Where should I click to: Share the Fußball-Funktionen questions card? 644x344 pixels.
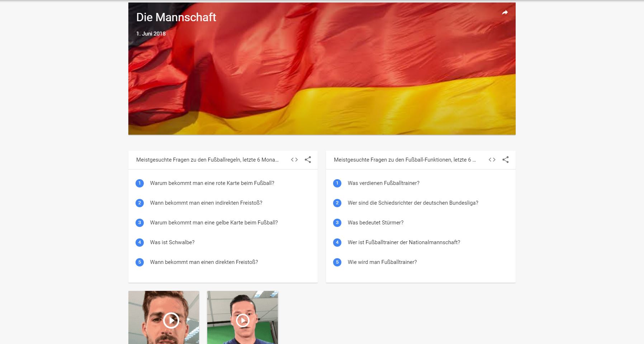pyautogui.click(x=505, y=160)
